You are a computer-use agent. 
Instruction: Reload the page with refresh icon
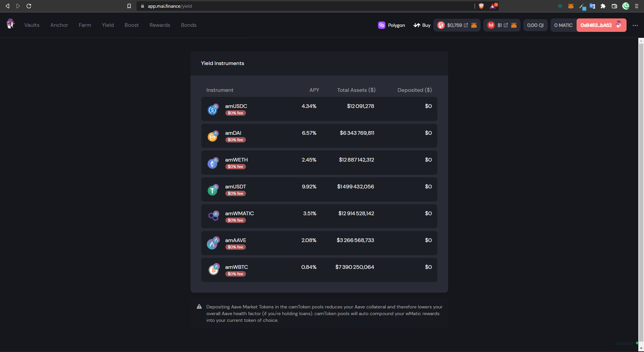point(29,6)
